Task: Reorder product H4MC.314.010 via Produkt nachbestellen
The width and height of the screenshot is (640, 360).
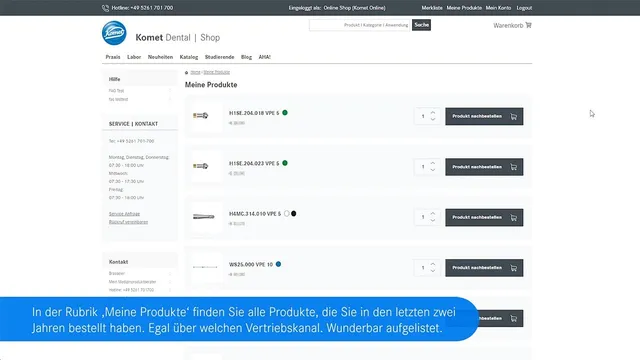Action: coord(484,217)
